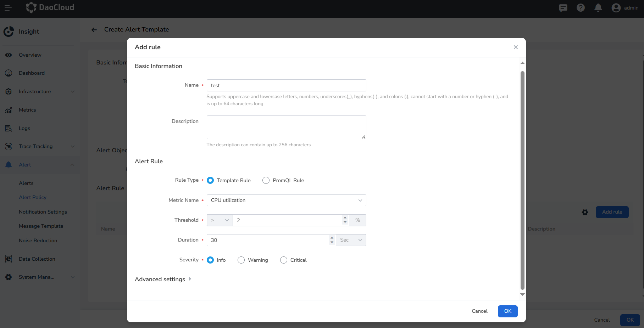
Task: Click the dialog's vertical scrollbar
Action: point(522,177)
